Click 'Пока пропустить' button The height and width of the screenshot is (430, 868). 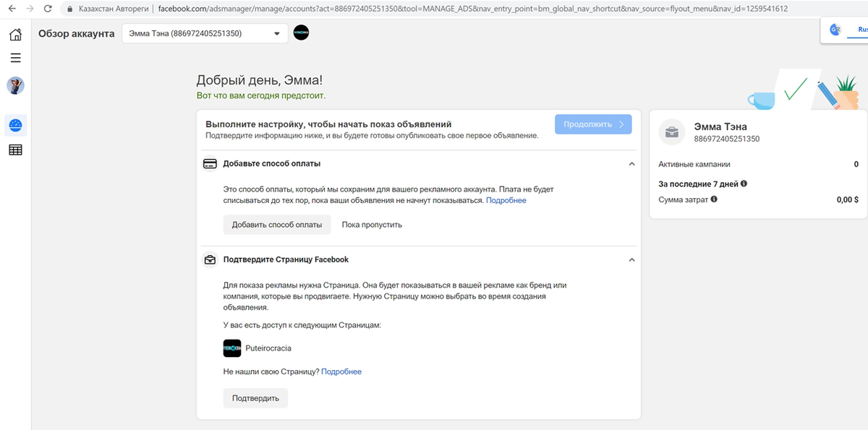click(372, 225)
